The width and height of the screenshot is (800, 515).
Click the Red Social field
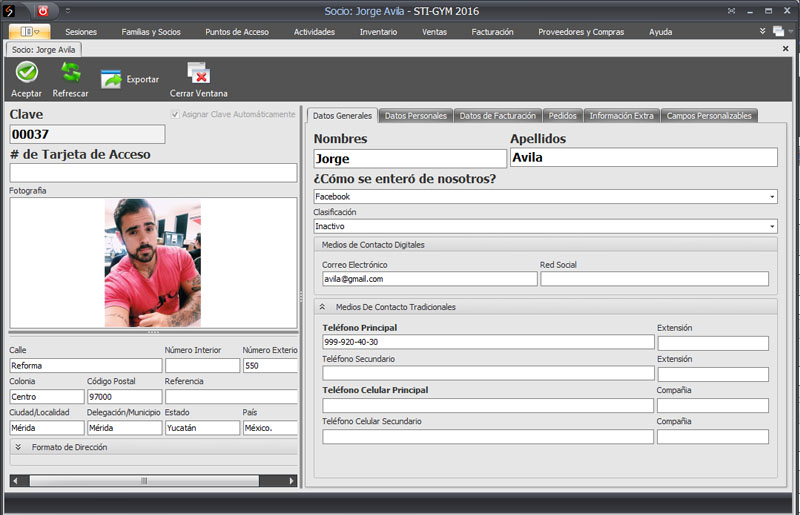click(x=655, y=279)
